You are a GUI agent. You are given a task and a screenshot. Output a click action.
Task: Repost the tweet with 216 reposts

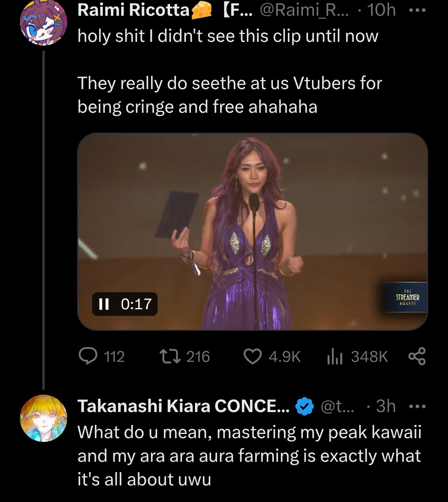coord(170,356)
